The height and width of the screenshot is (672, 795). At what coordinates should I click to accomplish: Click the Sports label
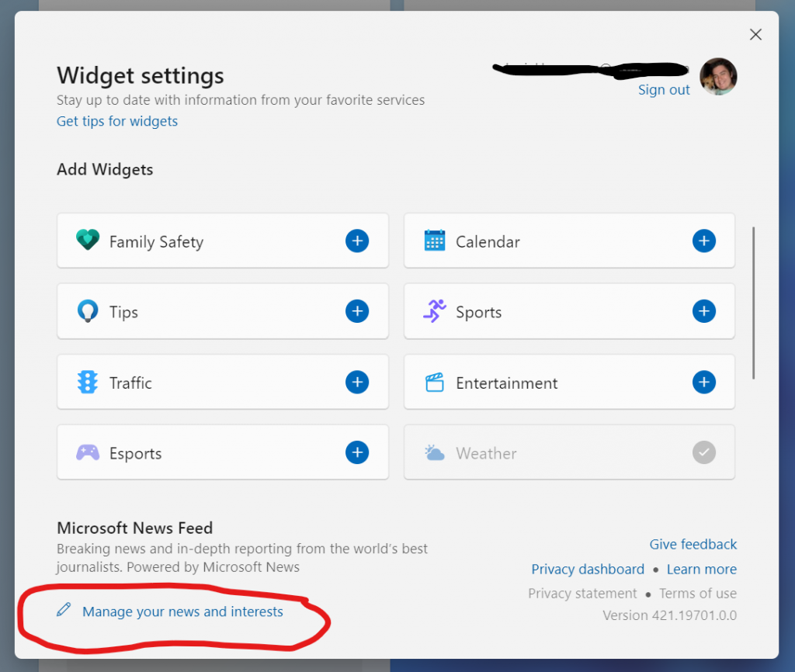(478, 313)
